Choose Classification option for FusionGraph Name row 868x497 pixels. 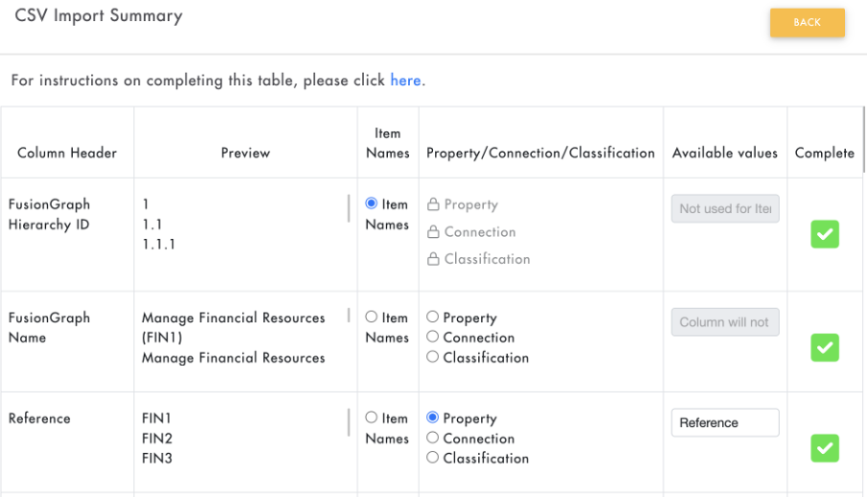point(433,357)
